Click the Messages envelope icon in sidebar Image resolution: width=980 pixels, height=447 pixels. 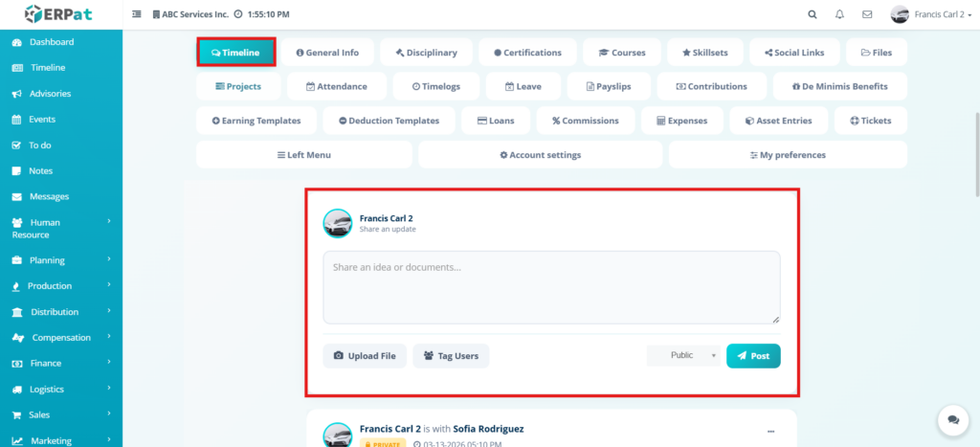tap(17, 196)
